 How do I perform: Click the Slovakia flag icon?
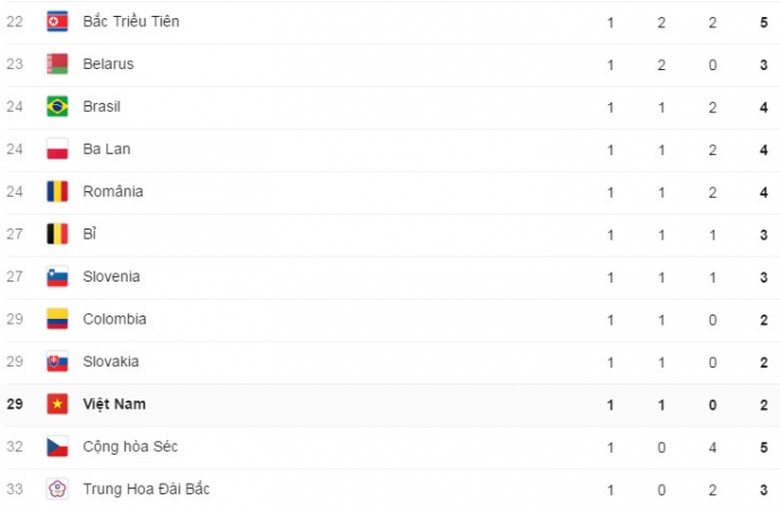(x=57, y=362)
